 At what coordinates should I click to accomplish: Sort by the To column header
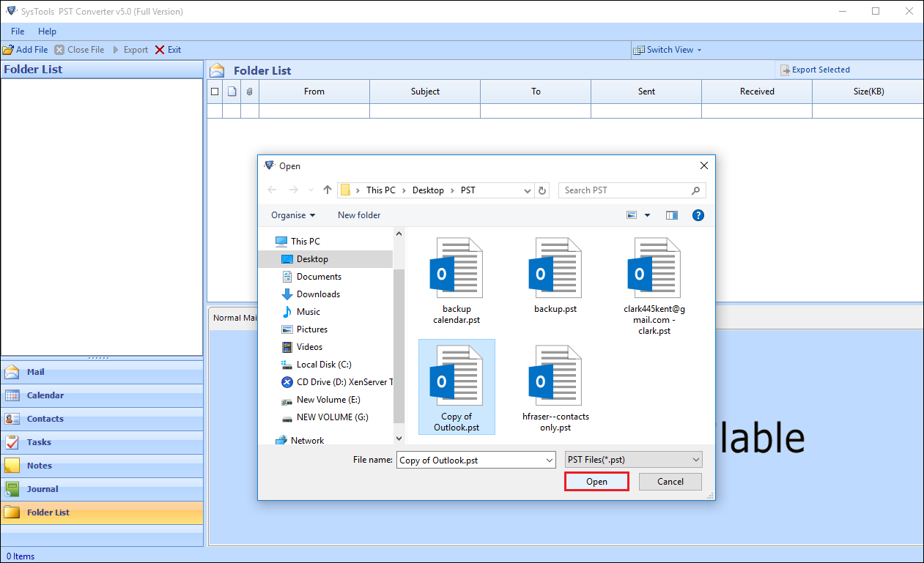(536, 92)
